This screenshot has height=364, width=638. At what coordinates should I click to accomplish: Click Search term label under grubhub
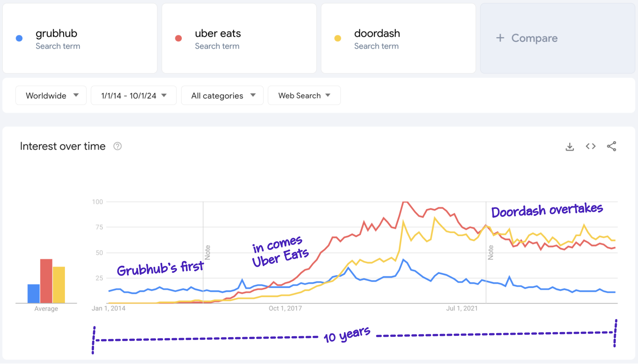[58, 46]
